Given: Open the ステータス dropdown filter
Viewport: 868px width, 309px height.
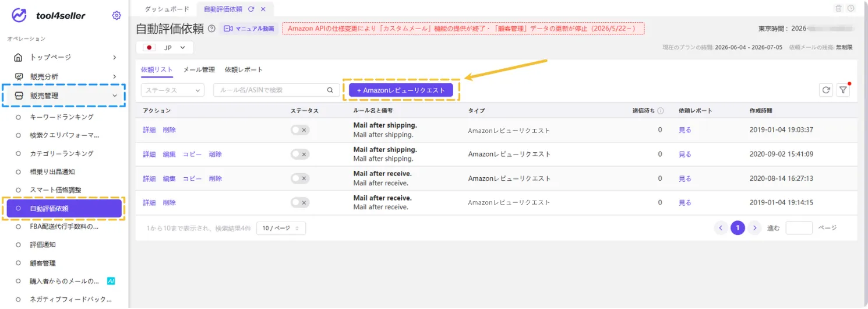Looking at the screenshot, I should tap(172, 90).
